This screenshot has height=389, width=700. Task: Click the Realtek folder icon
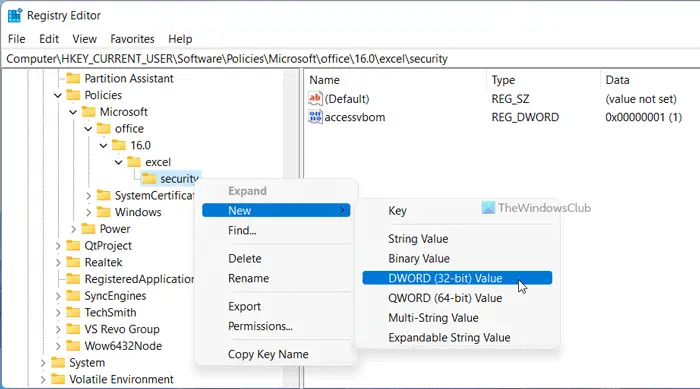coord(73,262)
